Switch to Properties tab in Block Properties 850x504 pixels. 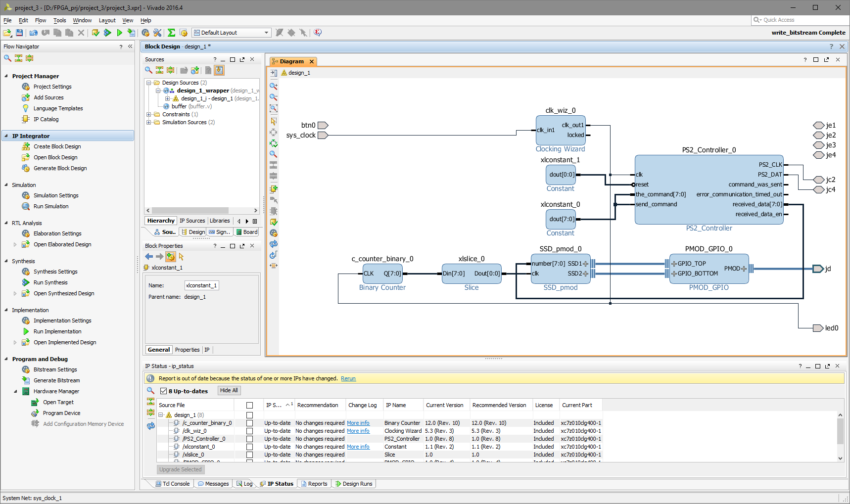click(x=188, y=350)
